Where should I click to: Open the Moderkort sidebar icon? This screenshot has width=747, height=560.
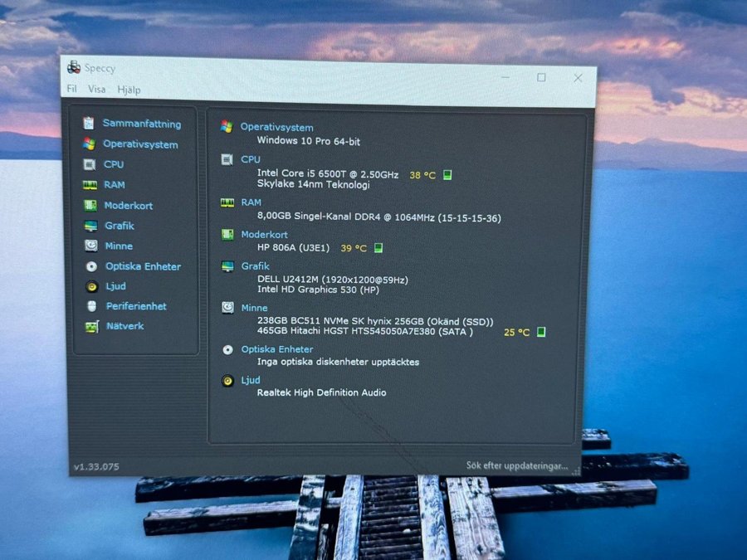point(90,205)
